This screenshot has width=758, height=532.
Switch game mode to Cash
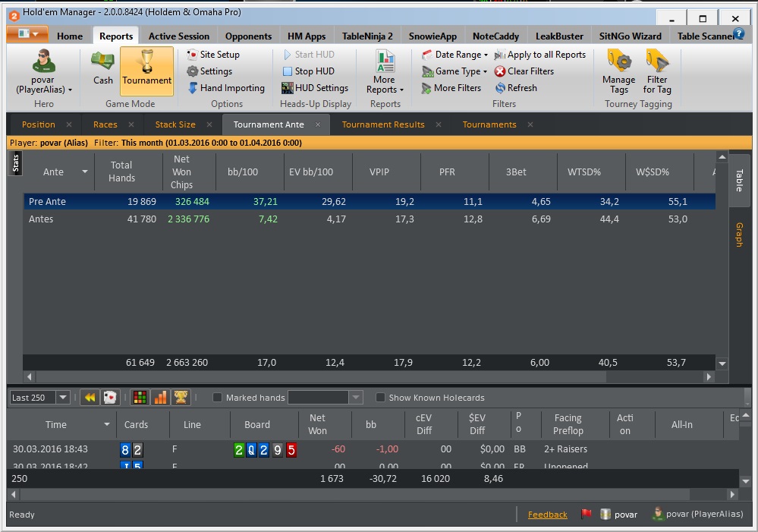point(102,68)
